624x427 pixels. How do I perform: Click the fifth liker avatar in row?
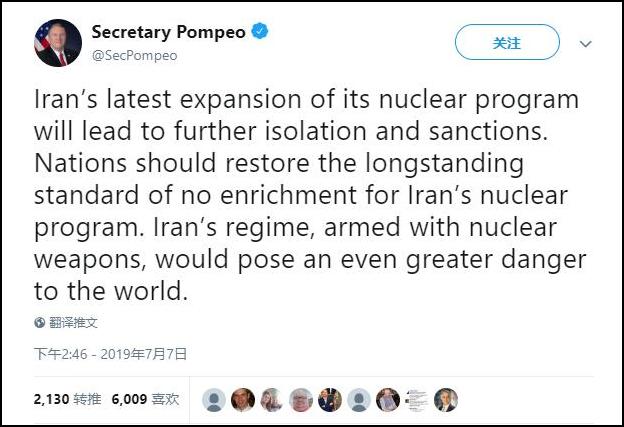330,400
